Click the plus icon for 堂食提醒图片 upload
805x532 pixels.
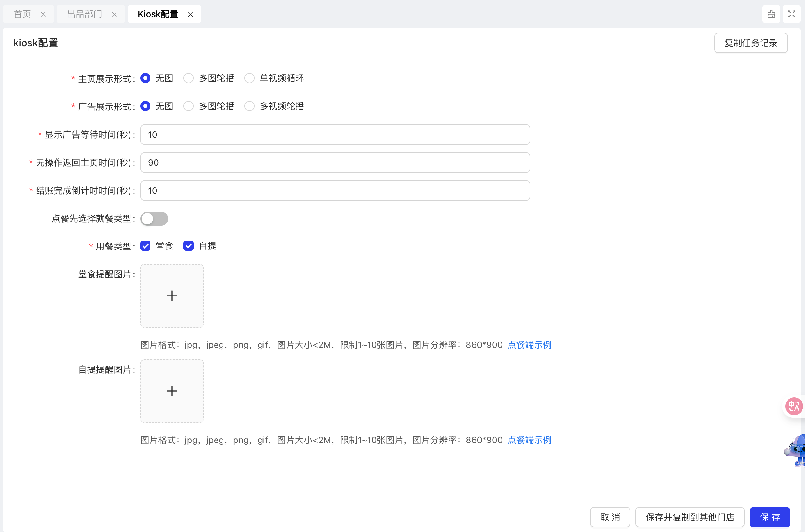point(172,296)
